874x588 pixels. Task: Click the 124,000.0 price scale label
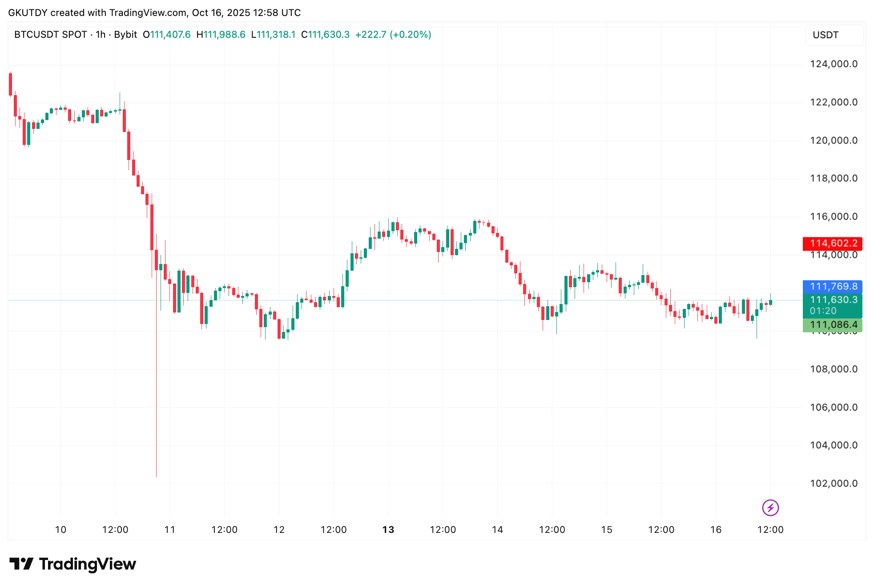tap(834, 64)
